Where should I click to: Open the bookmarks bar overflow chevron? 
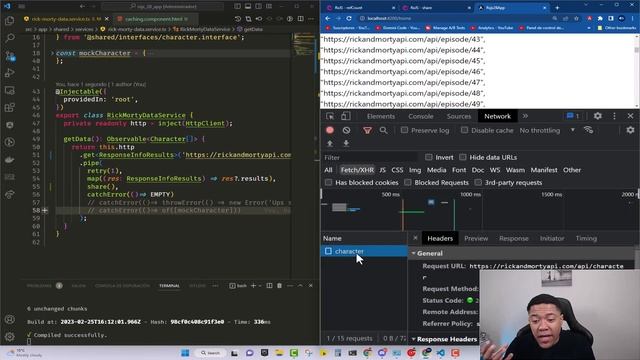(589, 28)
